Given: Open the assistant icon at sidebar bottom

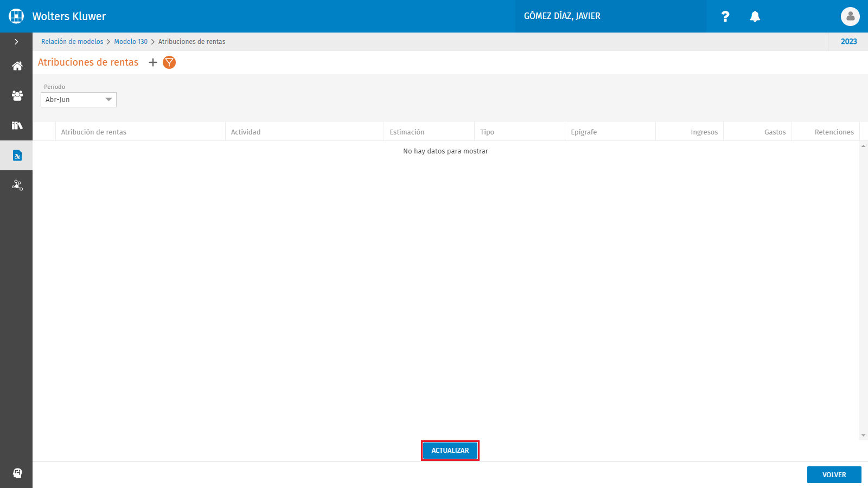Looking at the screenshot, I should [x=17, y=473].
